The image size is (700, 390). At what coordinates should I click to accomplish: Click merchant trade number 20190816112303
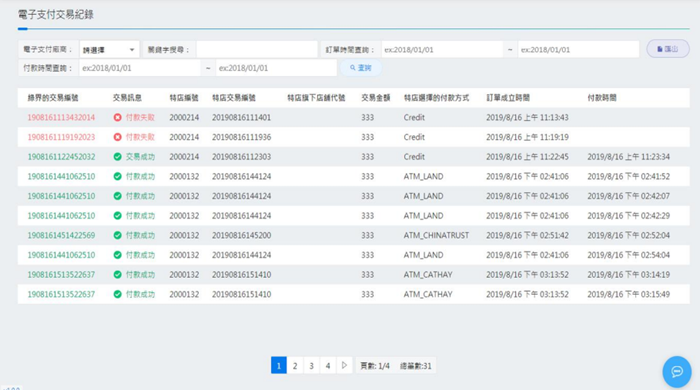pyautogui.click(x=242, y=157)
